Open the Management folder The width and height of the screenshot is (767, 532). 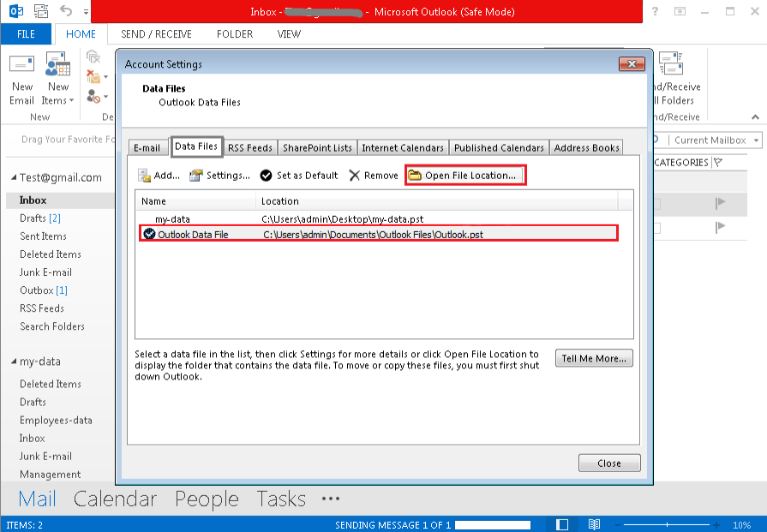(50, 475)
